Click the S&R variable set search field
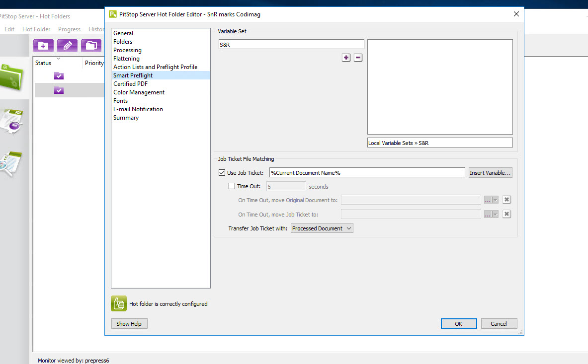The height and width of the screenshot is (364, 588). 291,45
